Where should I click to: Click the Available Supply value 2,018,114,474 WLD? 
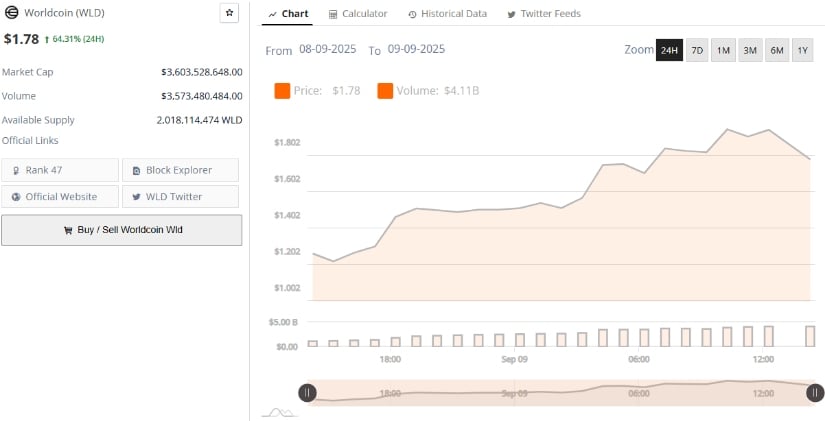(199, 120)
